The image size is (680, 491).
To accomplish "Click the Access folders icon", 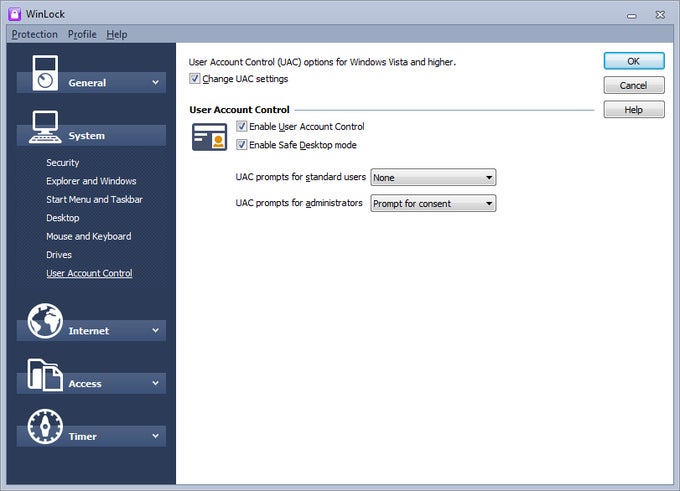I will [43, 374].
